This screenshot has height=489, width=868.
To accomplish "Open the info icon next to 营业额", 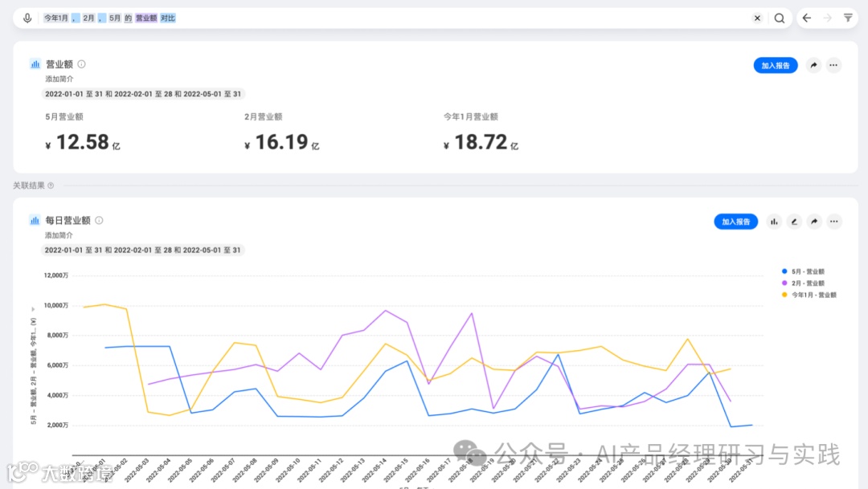I will 81,64.
